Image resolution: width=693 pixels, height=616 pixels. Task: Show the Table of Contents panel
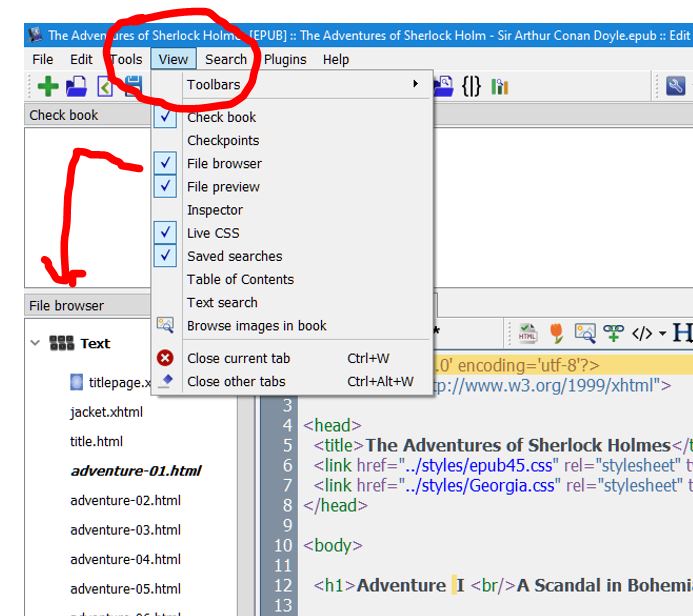[240, 279]
